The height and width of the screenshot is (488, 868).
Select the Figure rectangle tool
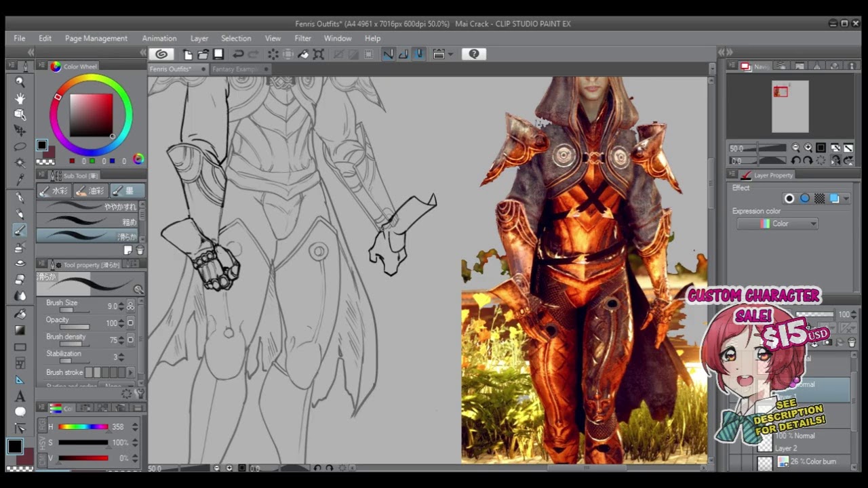(20, 347)
